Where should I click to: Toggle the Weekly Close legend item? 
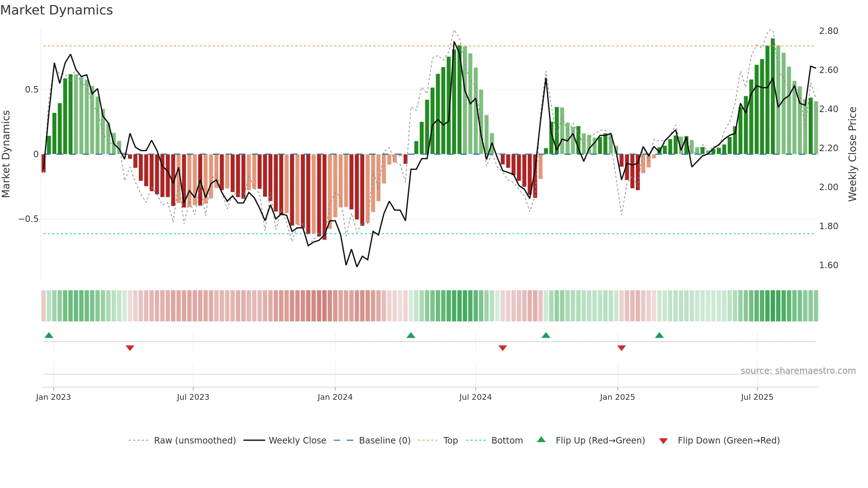pos(285,440)
